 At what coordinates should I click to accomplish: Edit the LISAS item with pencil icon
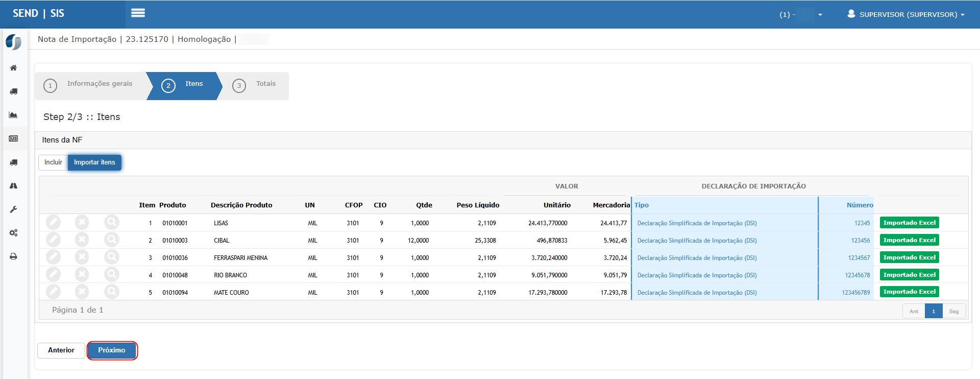[54, 222]
